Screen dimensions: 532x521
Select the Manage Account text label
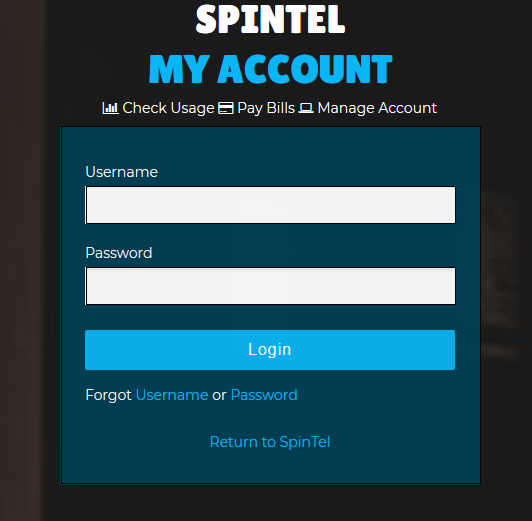coord(377,108)
